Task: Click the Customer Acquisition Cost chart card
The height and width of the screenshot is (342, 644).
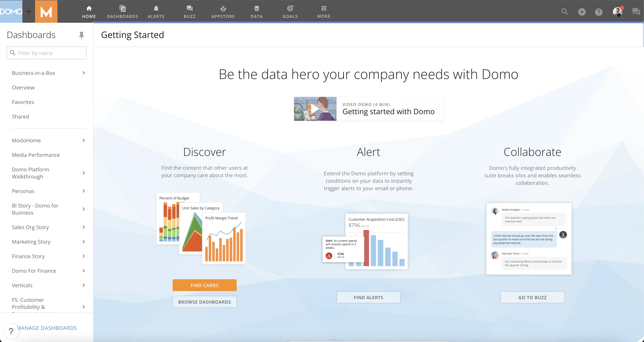Action: coord(376,241)
